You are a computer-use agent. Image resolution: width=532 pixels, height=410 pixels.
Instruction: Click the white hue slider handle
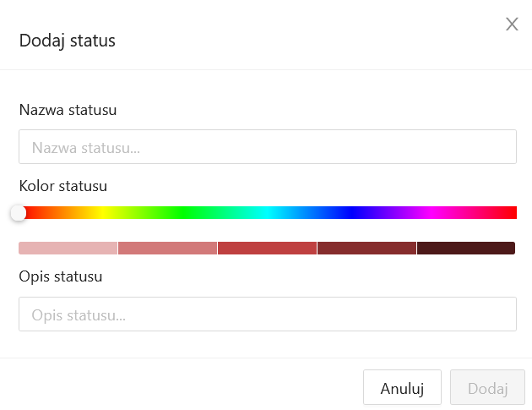(19, 213)
